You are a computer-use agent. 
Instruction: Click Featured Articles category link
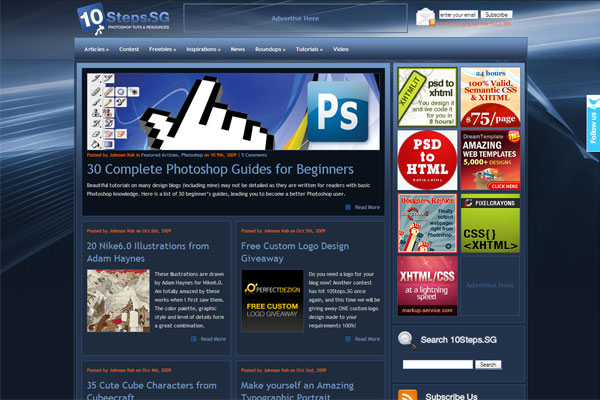[x=160, y=155]
